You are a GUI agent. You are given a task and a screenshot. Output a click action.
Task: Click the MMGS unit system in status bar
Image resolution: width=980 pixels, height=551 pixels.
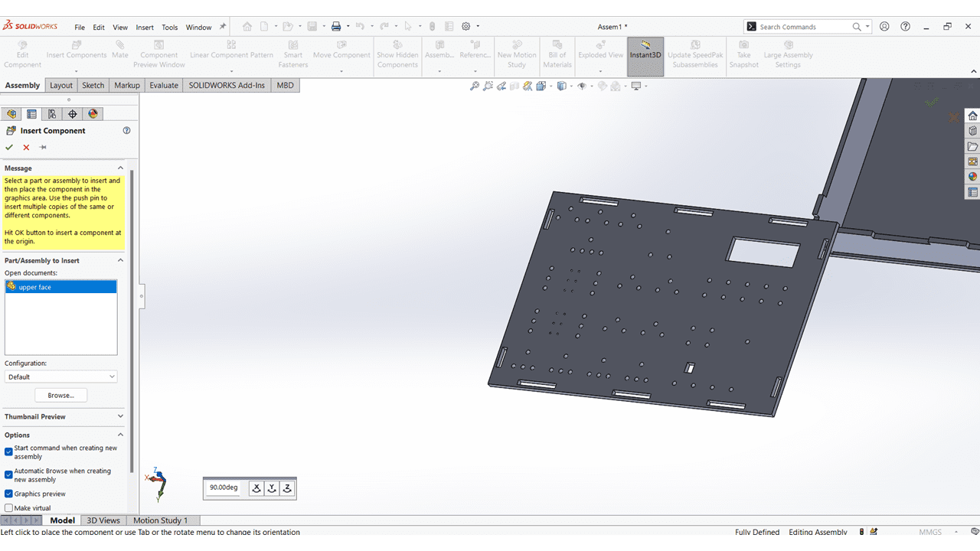(x=930, y=532)
